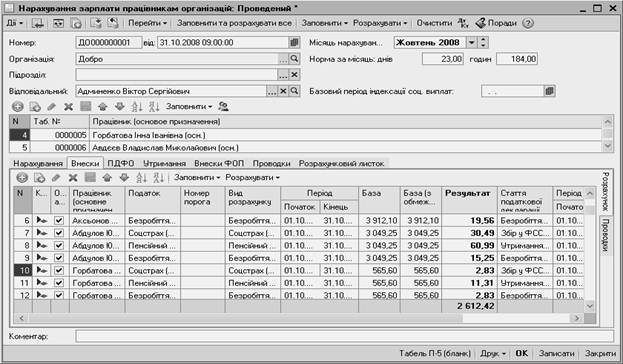
Task: Clear the Підрозділ field with X icon
Action: (x=294, y=75)
